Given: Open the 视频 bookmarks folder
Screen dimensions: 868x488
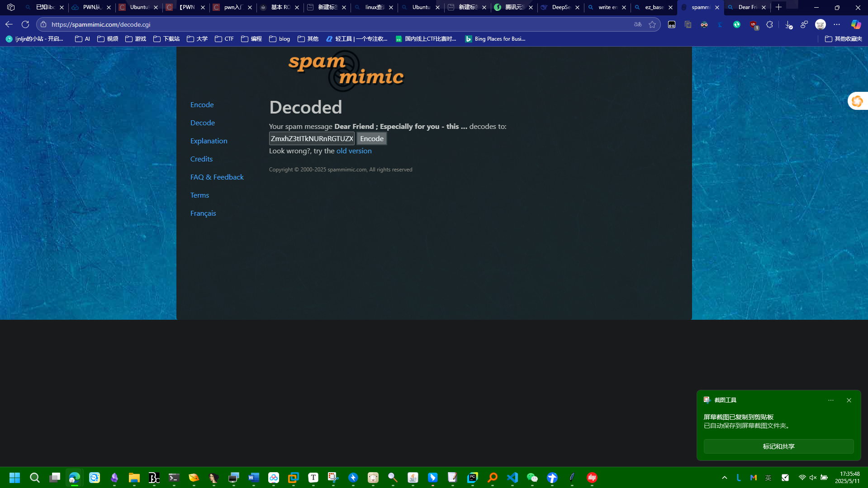Looking at the screenshot, I should point(108,39).
